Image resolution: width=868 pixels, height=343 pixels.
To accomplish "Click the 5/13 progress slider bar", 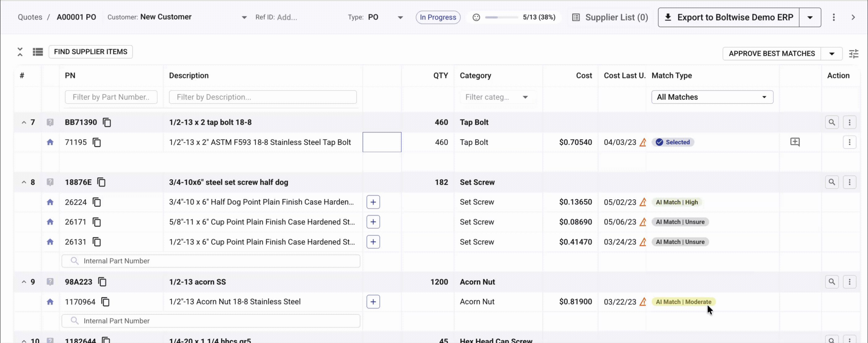I will (501, 17).
